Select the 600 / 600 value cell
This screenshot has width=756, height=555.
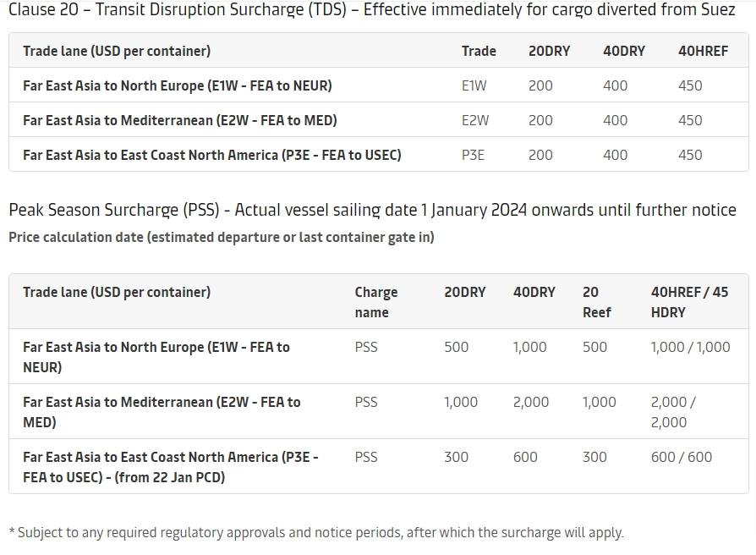tap(682, 457)
